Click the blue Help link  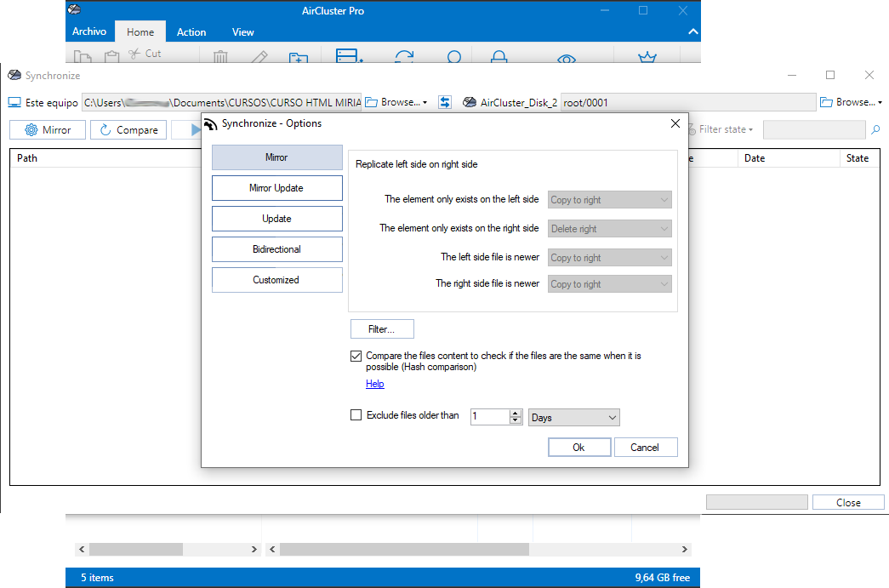(x=374, y=384)
